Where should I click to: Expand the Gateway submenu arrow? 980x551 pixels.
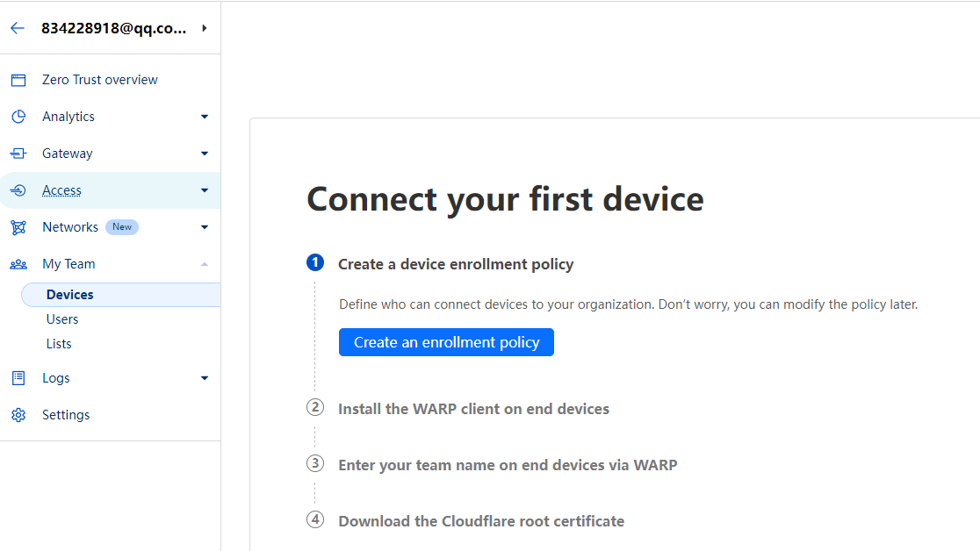coord(205,154)
